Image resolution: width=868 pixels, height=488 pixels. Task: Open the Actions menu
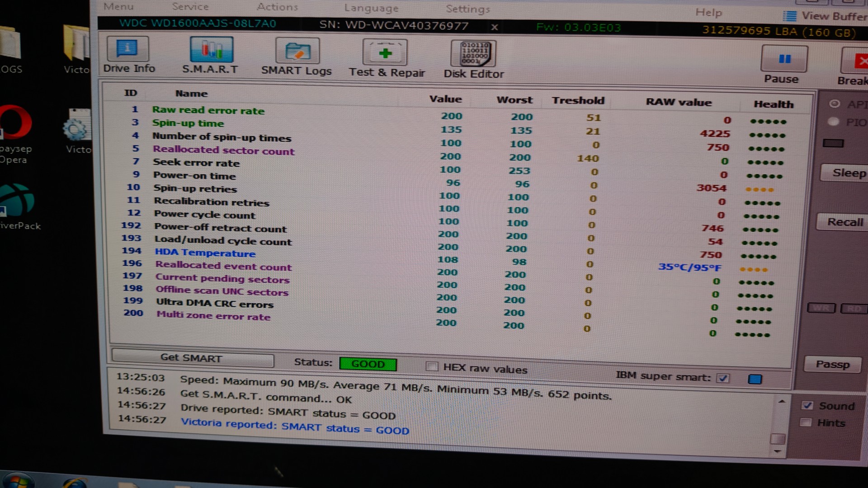pyautogui.click(x=278, y=7)
